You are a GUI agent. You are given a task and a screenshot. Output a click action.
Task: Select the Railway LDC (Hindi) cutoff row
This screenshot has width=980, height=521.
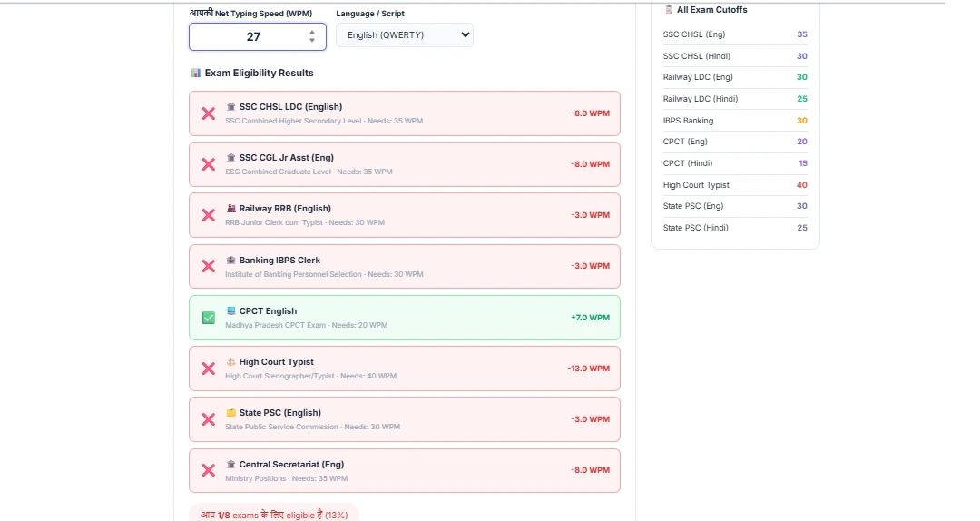coord(734,99)
